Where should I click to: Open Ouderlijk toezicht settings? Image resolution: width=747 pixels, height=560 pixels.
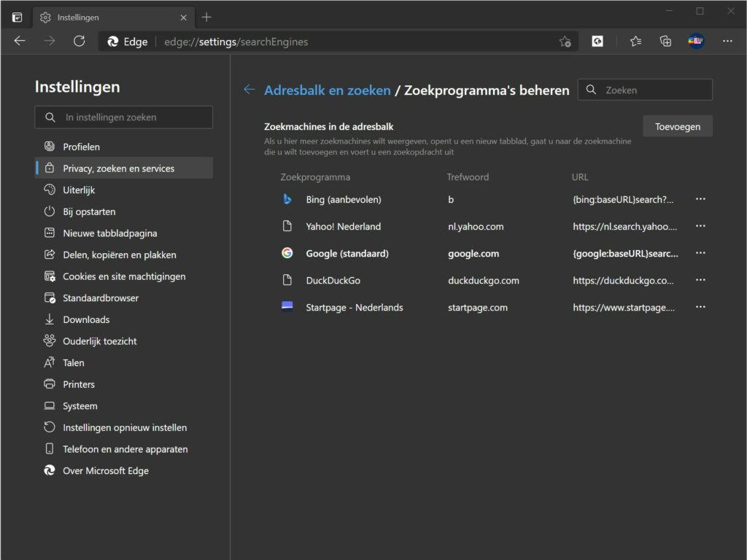point(124,341)
